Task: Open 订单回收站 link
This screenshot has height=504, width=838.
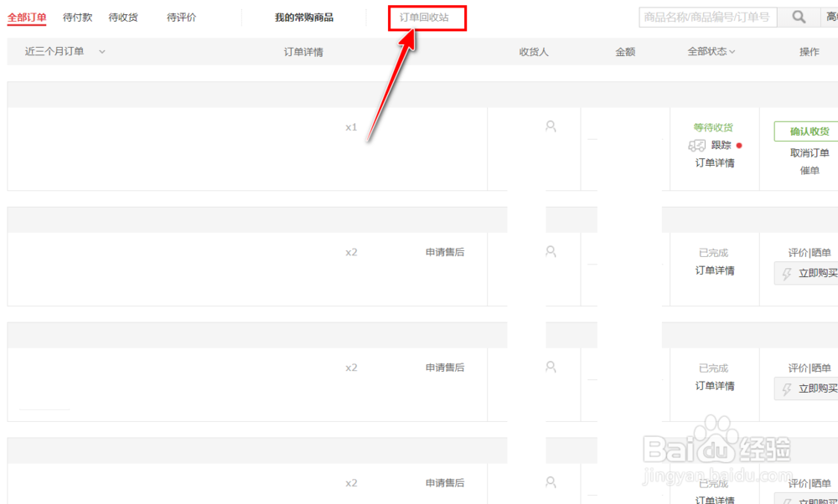Action: [424, 18]
